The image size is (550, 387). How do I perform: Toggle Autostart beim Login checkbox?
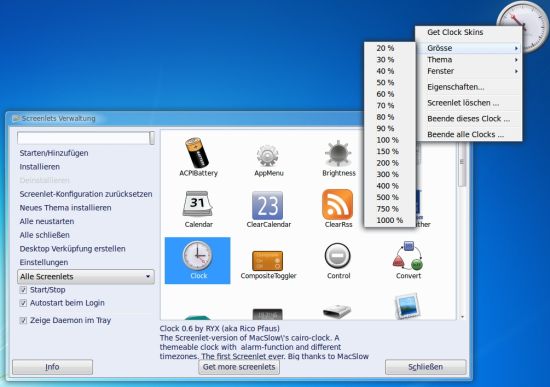click(23, 303)
